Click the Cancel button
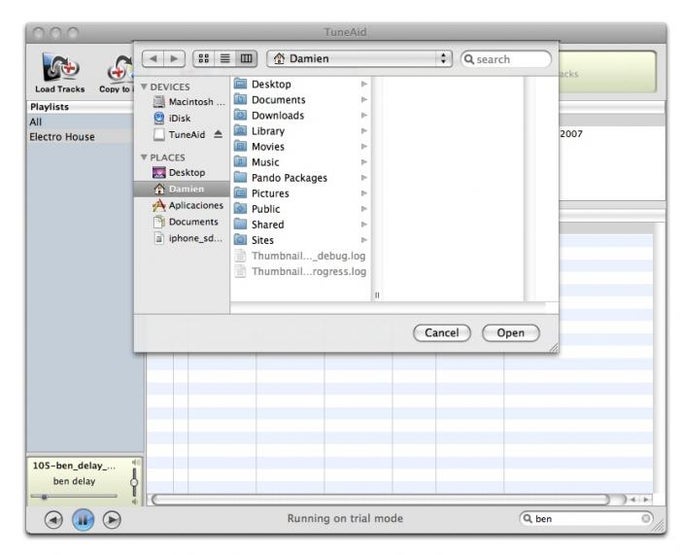 (x=442, y=333)
